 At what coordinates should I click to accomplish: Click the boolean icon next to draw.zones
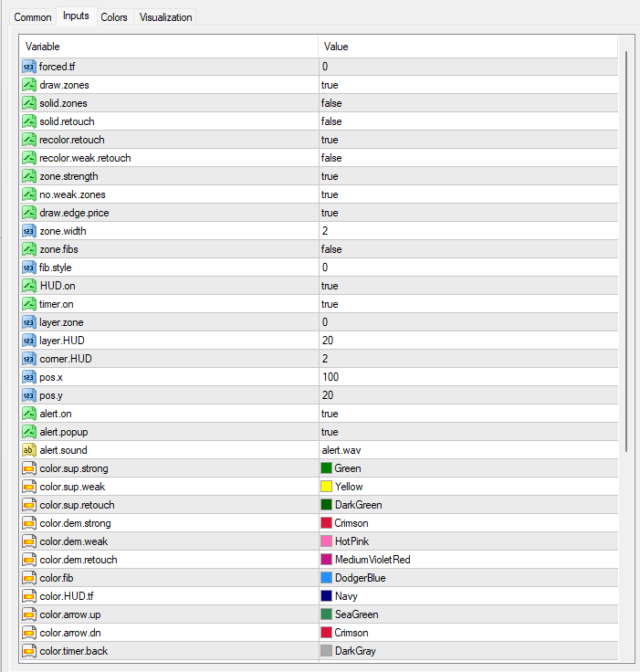coord(28,85)
